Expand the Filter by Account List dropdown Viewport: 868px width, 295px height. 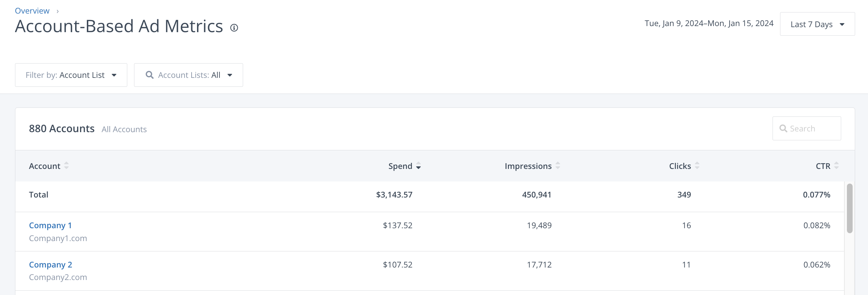tap(71, 75)
